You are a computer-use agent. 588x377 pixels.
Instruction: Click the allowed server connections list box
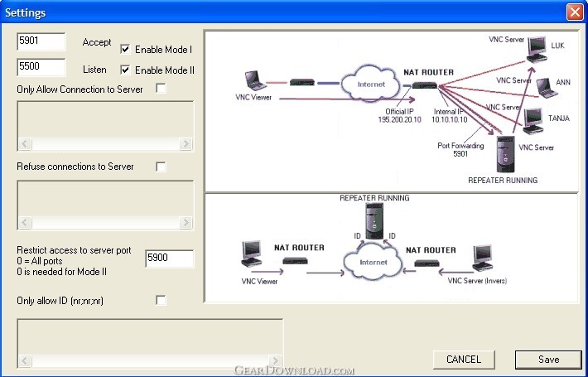(x=105, y=126)
